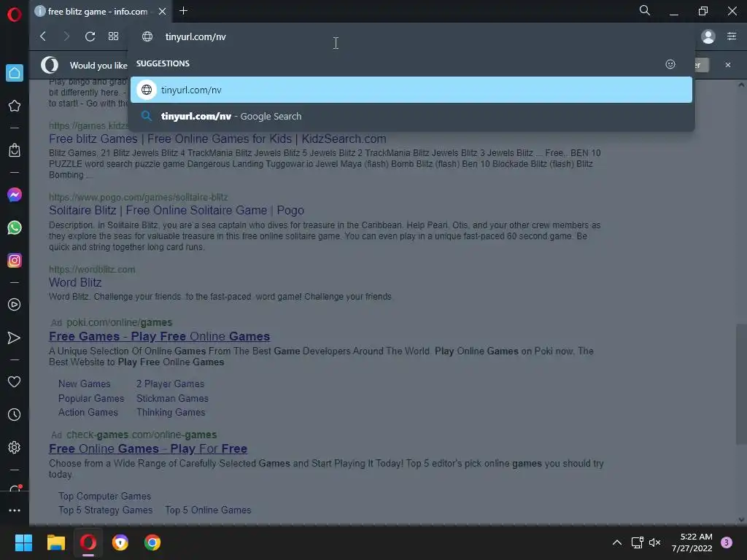Follow the 'Top 5 Strategy Games' sublink

(x=105, y=510)
